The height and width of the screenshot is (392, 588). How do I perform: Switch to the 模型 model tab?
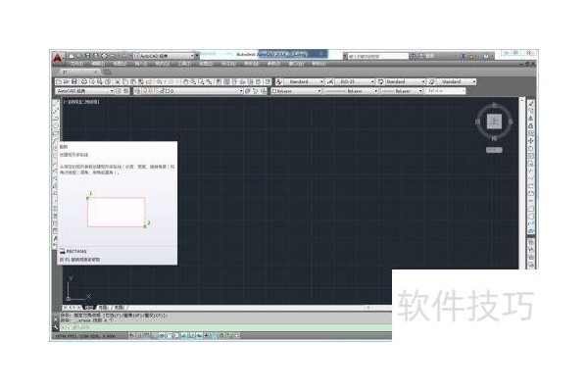[89, 307]
